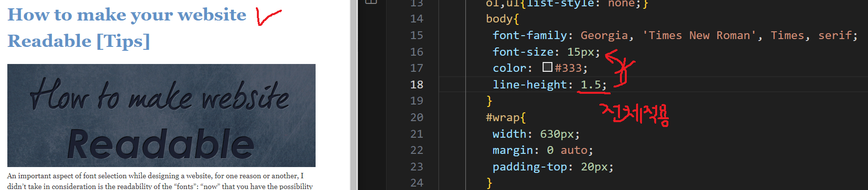This screenshot has height=190, width=868.
Task: Click line number 20 in the gutter
Action: 416,117
